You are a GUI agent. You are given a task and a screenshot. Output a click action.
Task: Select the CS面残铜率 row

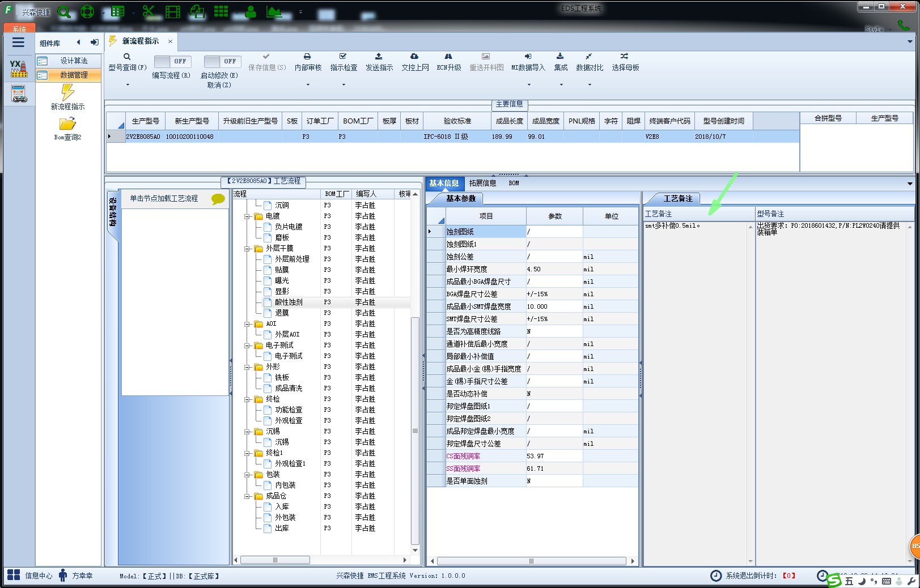[x=532, y=456]
